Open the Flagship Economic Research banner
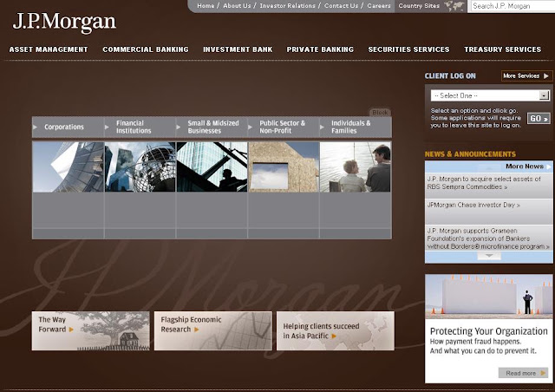The width and height of the screenshot is (555, 392). click(x=213, y=331)
